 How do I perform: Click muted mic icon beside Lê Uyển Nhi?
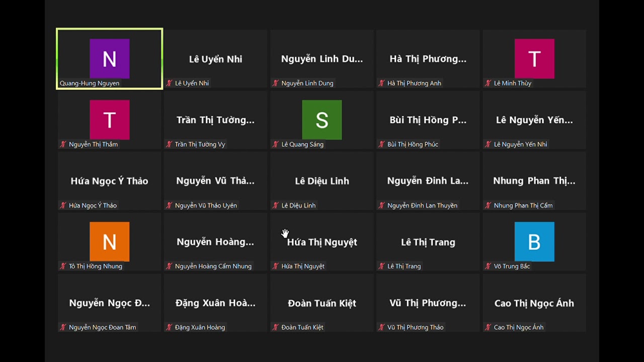pyautogui.click(x=170, y=83)
